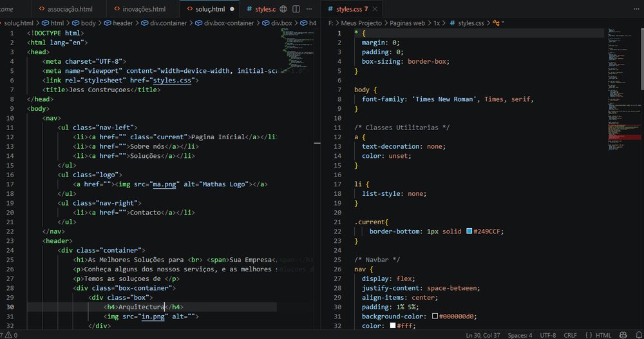Click Ln 30, Col 37 in status bar
Screen dimensions: 644x339
click(x=483, y=335)
